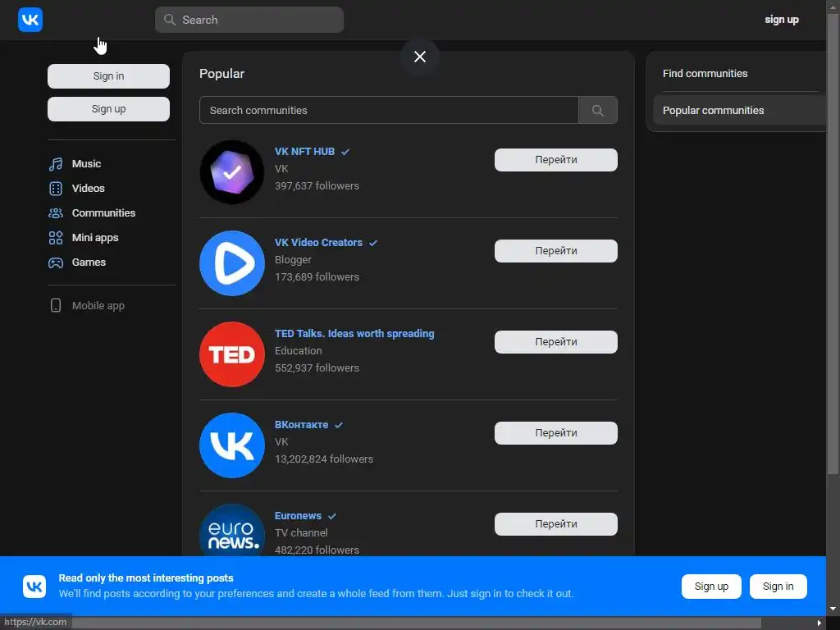This screenshot has width=840, height=630.
Task: Click the '552,937 followers' text
Action: pos(317,368)
